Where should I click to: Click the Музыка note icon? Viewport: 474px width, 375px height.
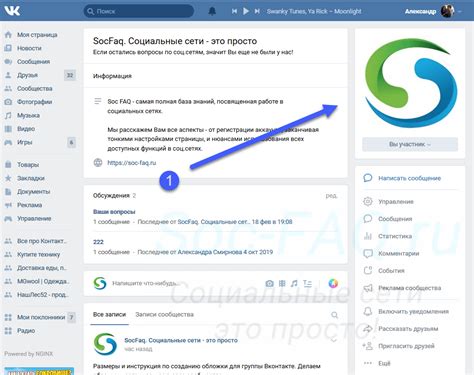(8, 115)
